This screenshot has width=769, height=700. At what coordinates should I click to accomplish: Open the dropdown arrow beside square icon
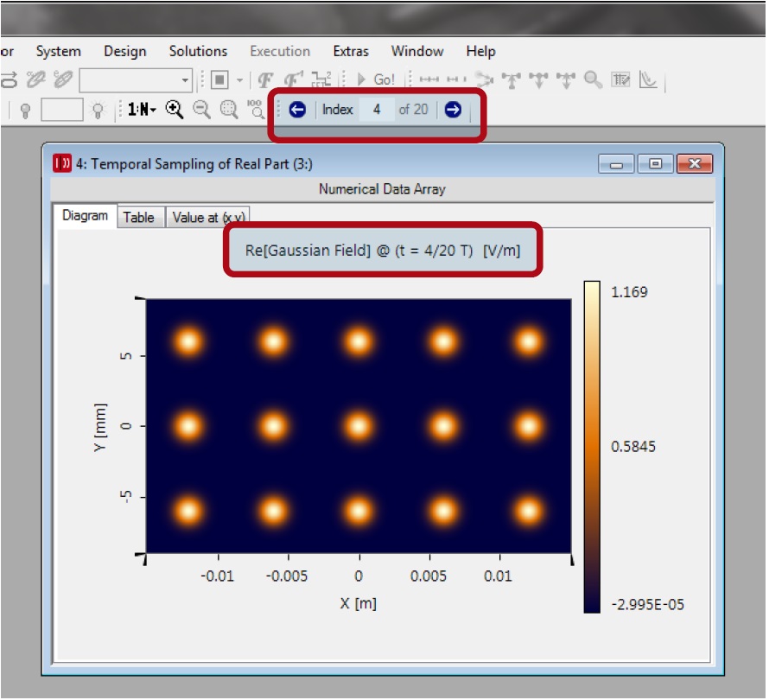[240, 80]
